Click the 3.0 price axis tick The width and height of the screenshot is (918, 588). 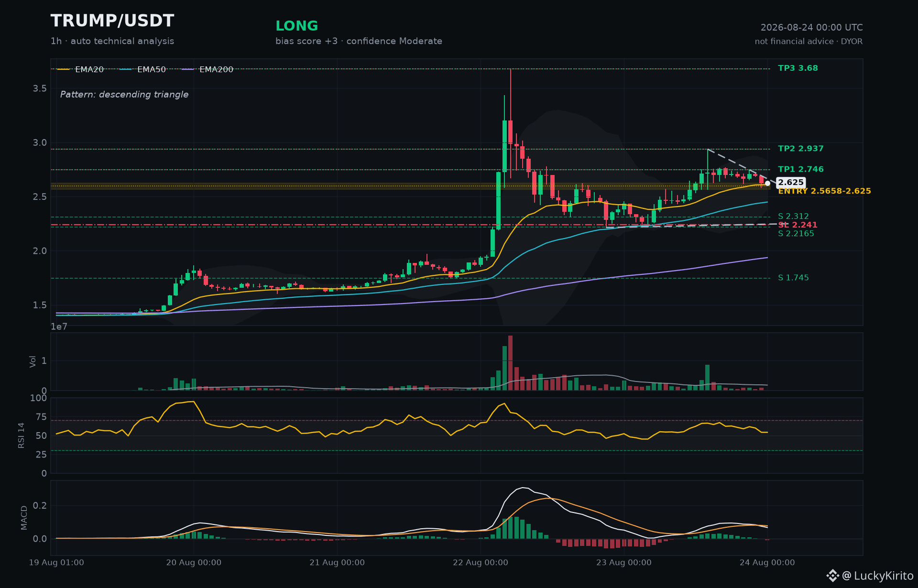(x=40, y=142)
